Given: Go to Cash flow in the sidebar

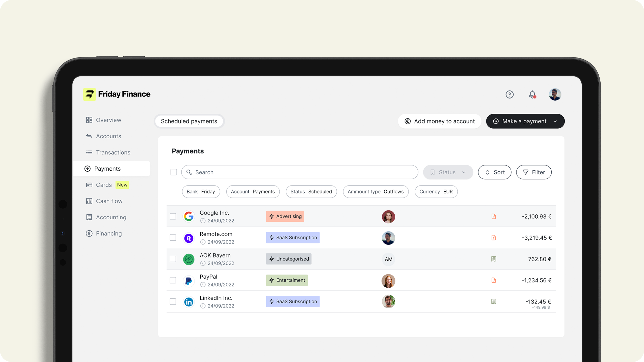Looking at the screenshot, I should tap(109, 201).
